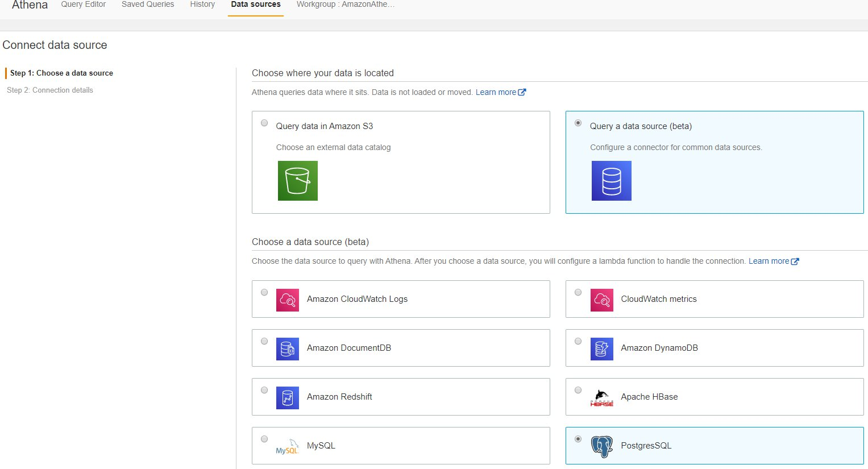Choose CloudWatch metrics radio button
Viewport: 868px width, 469px height.
(578, 292)
